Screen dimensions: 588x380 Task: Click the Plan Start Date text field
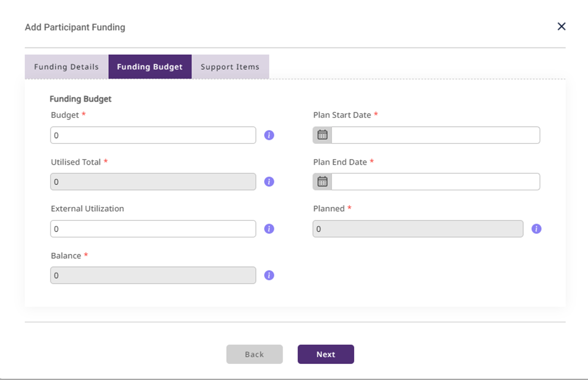pyautogui.click(x=435, y=135)
